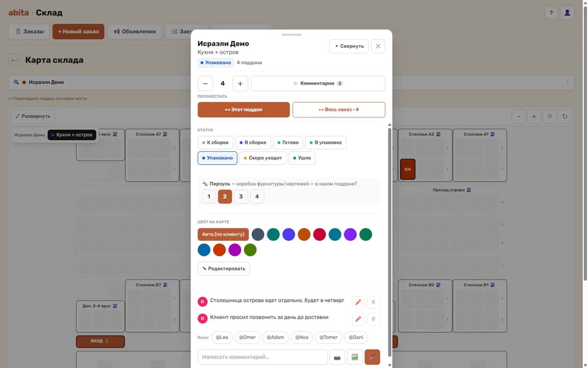Screen dimensions: 588x368
Task: Rotate the map with the redo arrow icon
Action: point(565,116)
